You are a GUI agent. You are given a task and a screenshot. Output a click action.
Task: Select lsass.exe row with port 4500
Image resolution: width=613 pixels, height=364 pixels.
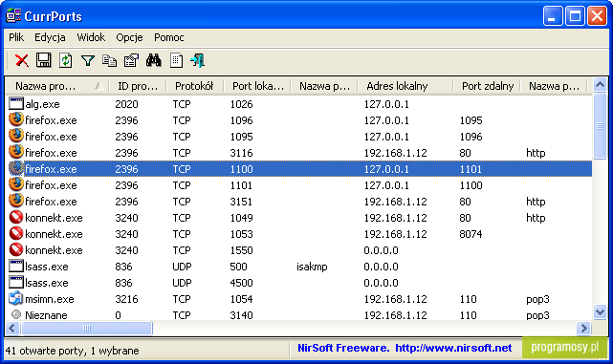pos(298,283)
